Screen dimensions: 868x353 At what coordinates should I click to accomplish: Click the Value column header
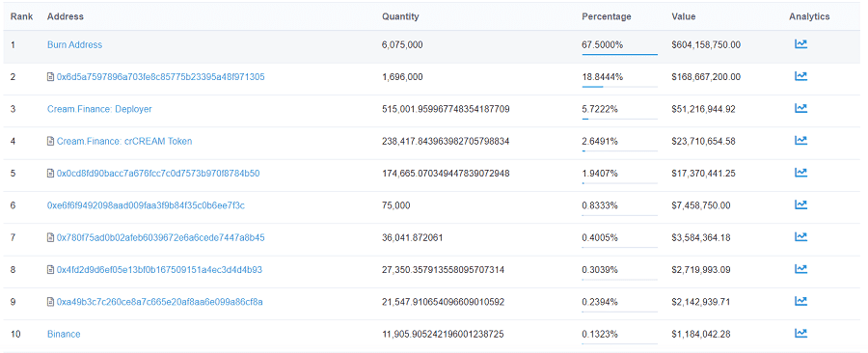684,16
